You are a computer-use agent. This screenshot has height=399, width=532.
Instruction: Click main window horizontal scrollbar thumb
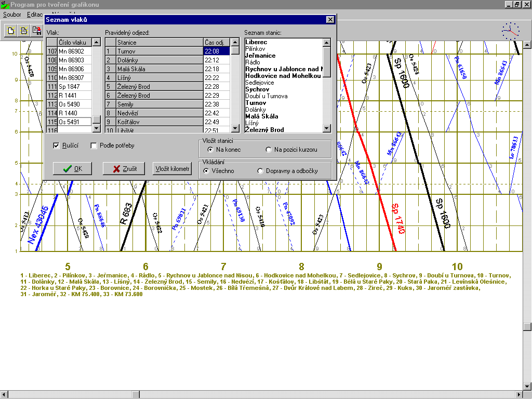pos(136,395)
